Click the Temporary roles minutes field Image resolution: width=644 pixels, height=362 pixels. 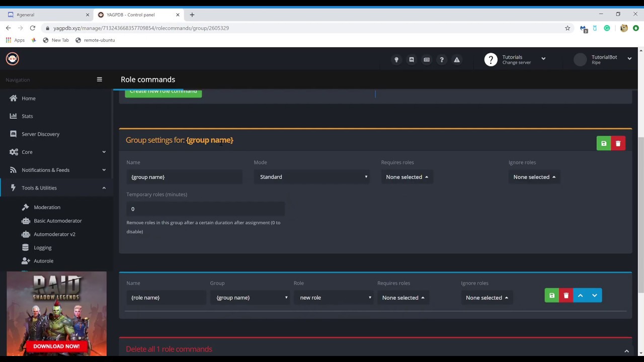click(206, 209)
